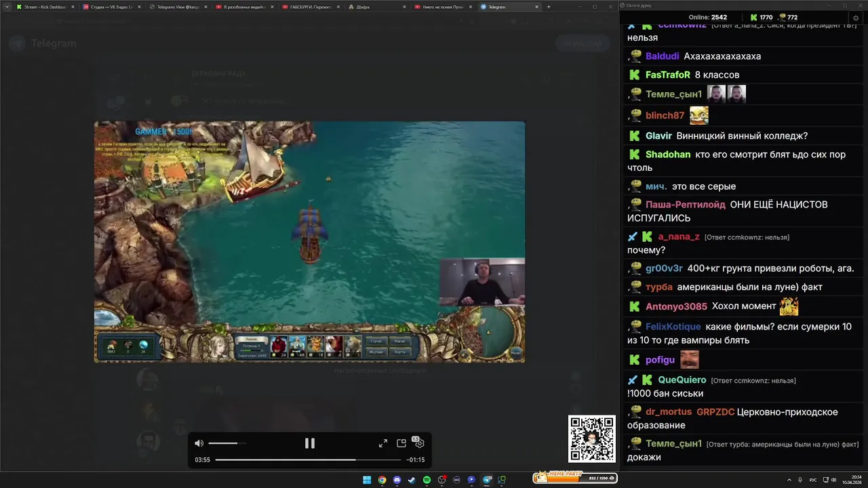Open video playback speed settings gear
Viewport: 868px width, 488px height.
(x=419, y=443)
